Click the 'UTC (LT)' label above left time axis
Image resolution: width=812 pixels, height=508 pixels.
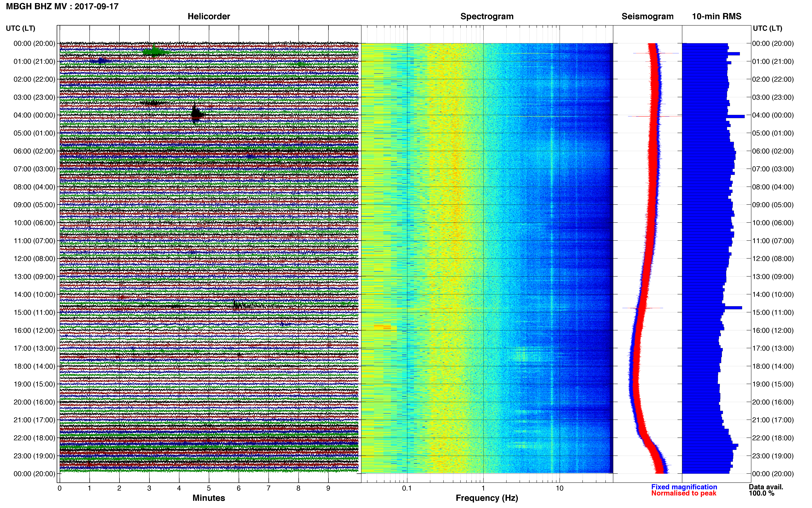[21, 28]
